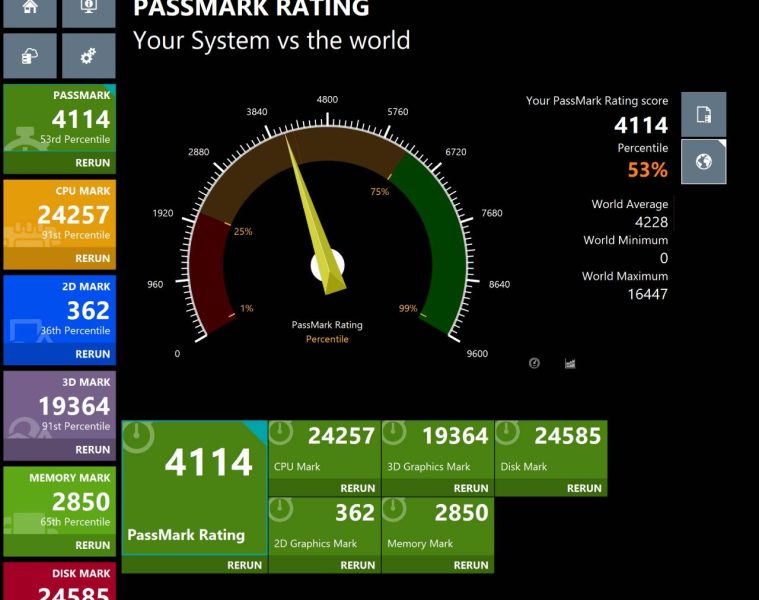This screenshot has height=600, width=759.
Task: Click the 65th Percentile text in Memory Mark
Action: click(x=75, y=522)
